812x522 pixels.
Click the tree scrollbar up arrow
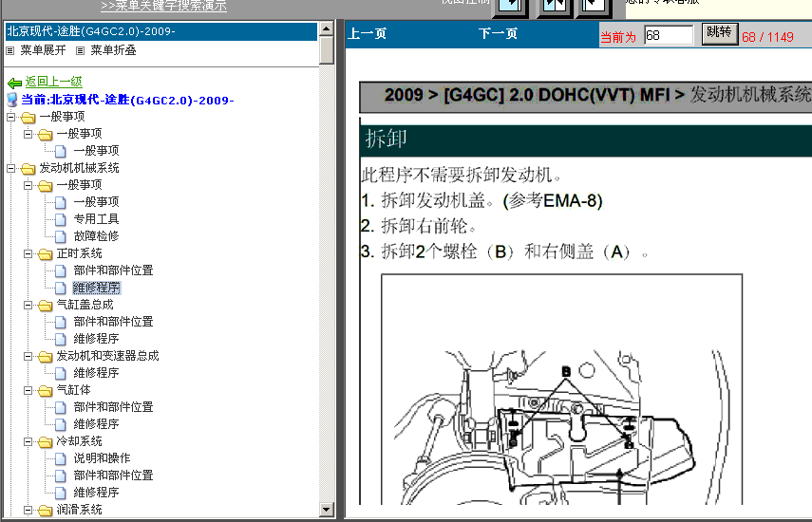point(327,28)
